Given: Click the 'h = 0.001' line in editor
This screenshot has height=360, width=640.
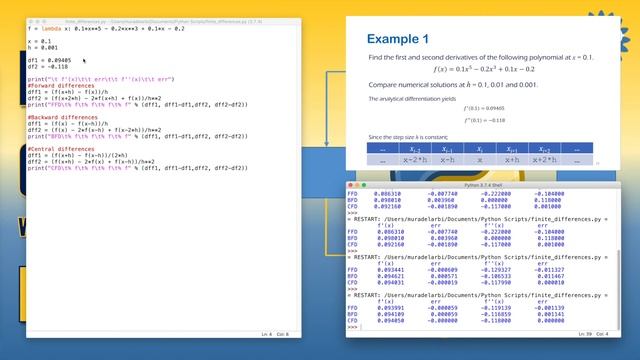Looking at the screenshot, I should (43, 48).
